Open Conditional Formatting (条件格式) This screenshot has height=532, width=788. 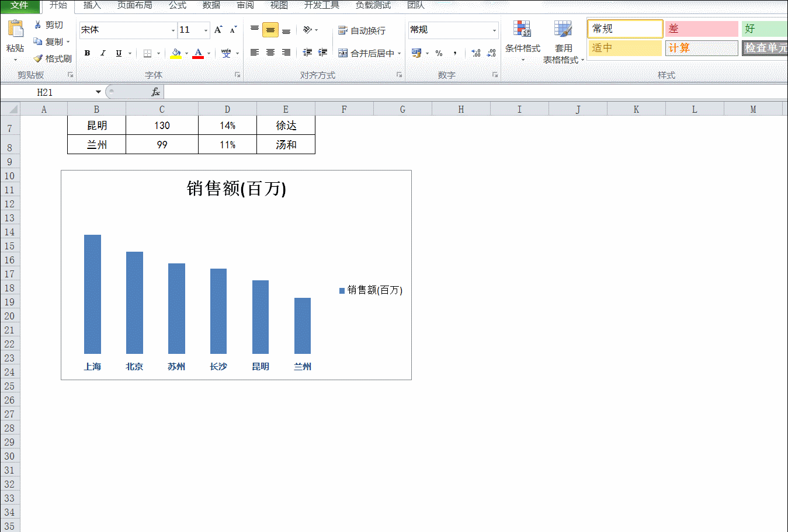pos(523,41)
